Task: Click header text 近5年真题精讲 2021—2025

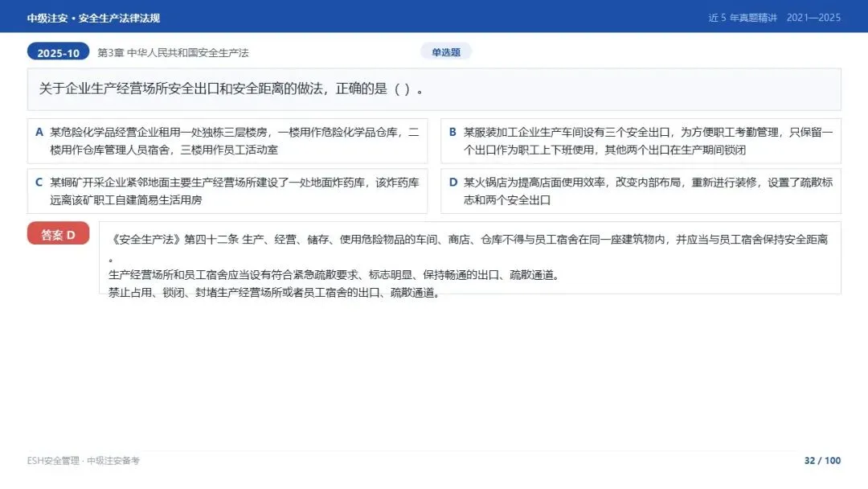Action: (775, 18)
